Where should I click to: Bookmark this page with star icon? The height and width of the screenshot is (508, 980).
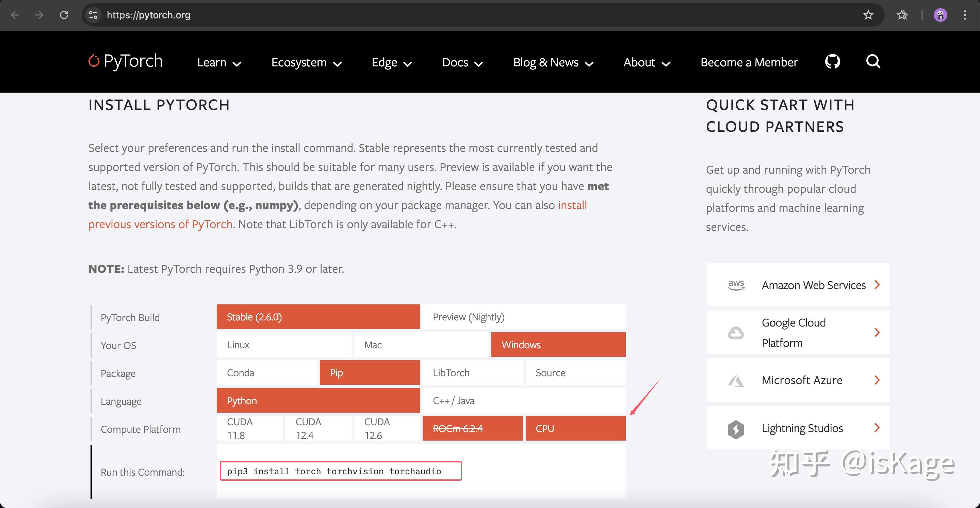click(x=868, y=15)
